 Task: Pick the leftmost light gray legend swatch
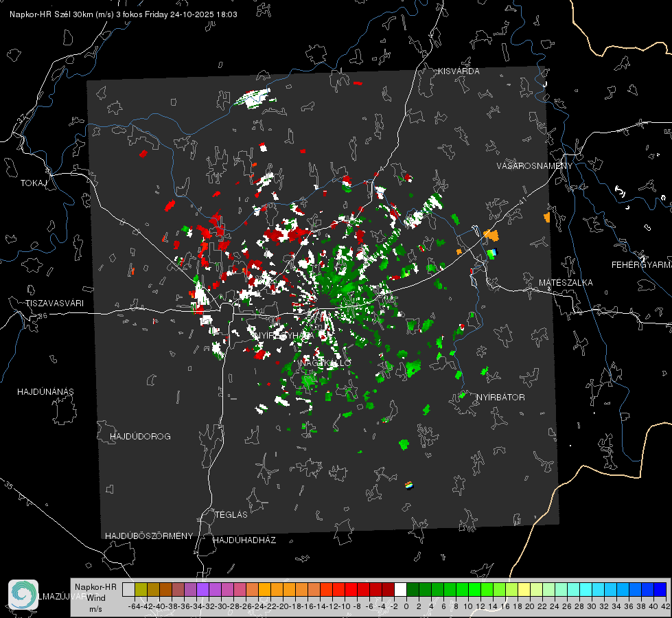point(128,589)
